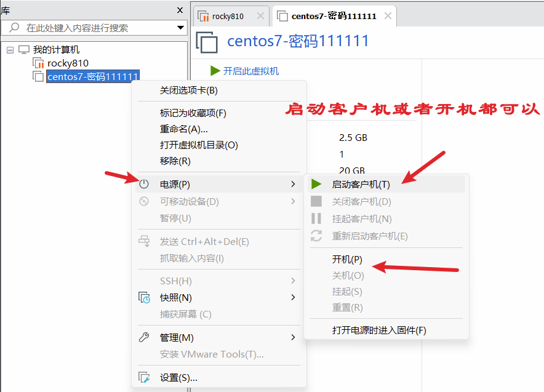Click the large VM icon beside title

coord(207,42)
